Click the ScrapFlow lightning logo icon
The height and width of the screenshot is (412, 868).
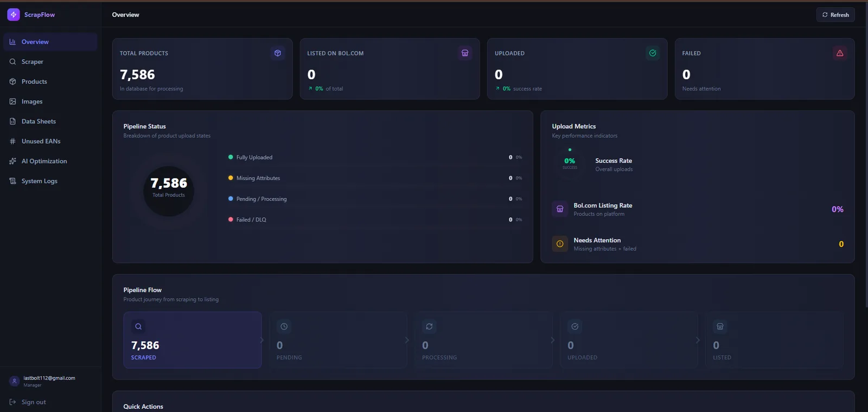14,15
